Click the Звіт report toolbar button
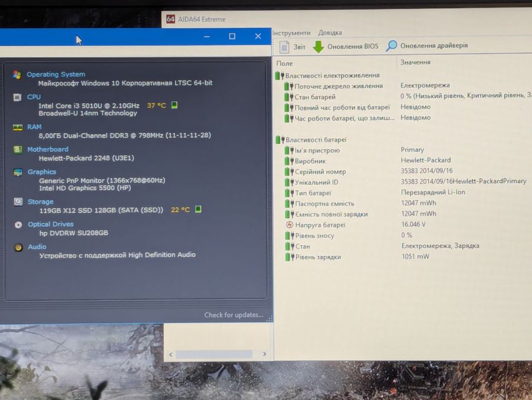This screenshot has height=400, width=532. 293,47
